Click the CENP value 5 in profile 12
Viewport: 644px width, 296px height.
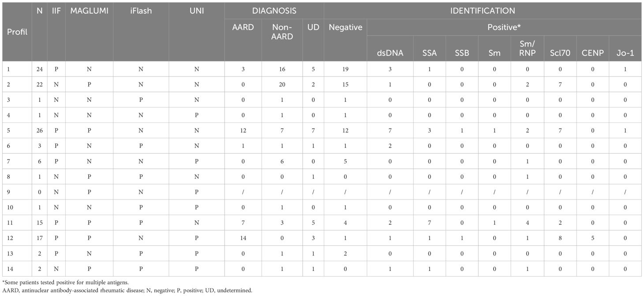coord(592,238)
